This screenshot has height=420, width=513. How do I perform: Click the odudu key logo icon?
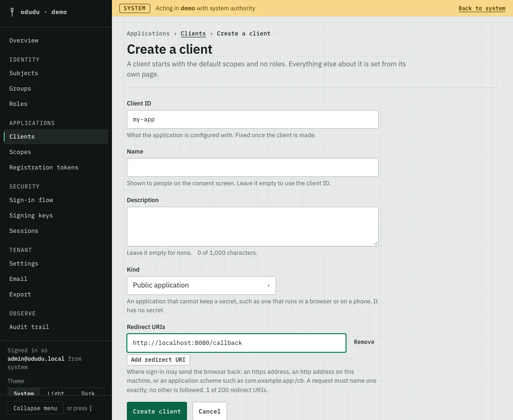click(x=12, y=12)
